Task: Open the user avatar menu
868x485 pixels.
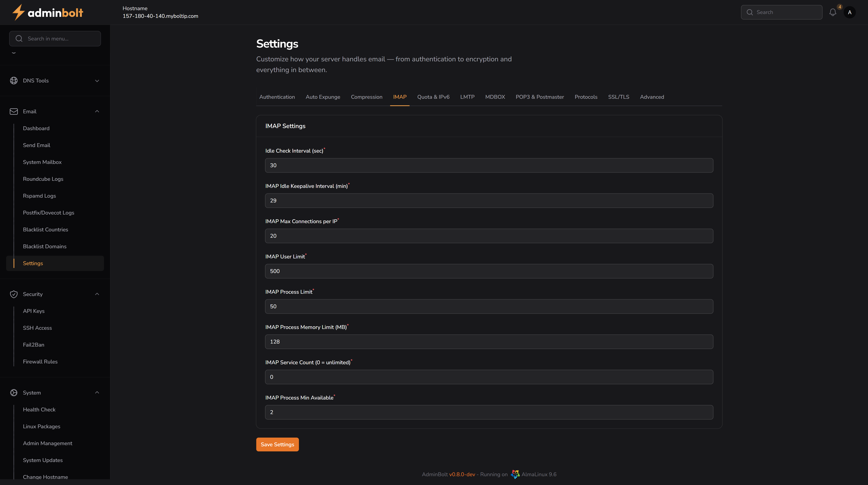Action: point(849,12)
